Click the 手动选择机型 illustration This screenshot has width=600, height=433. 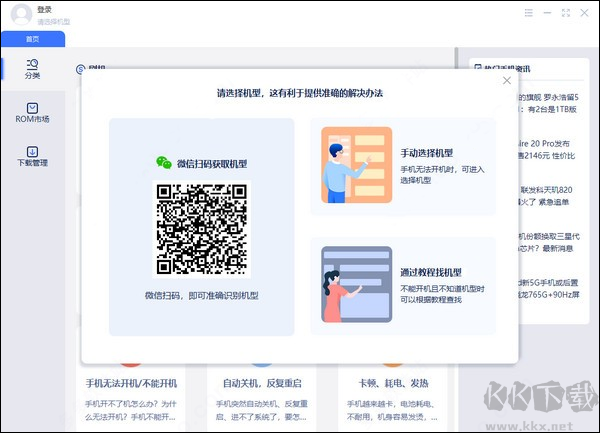coord(357,165)
